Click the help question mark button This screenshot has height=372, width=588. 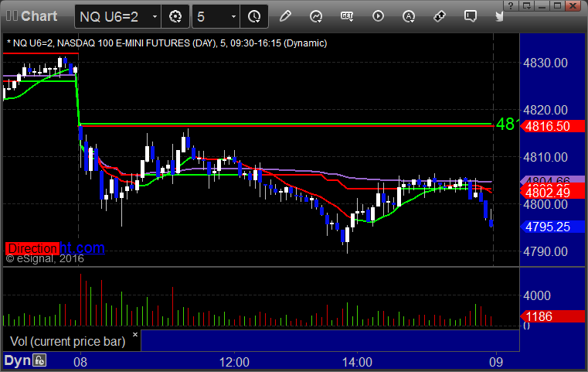pyautogui.click(x=511, y=5)
